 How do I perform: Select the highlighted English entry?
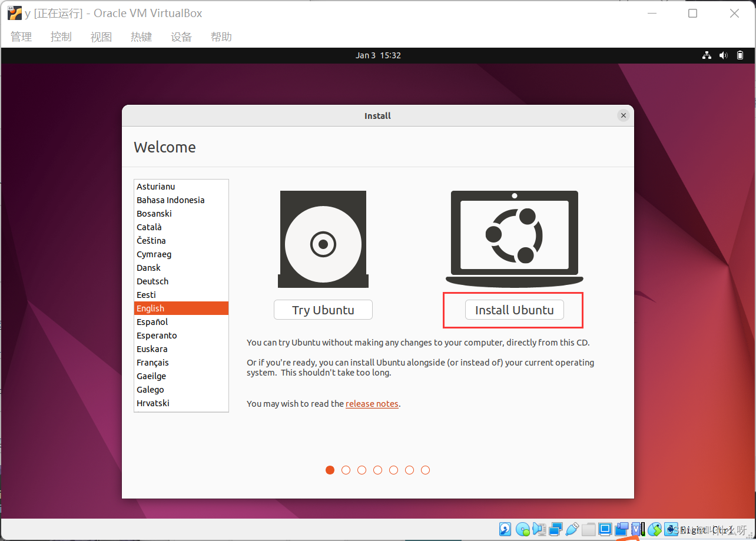(x=181, y=308)
